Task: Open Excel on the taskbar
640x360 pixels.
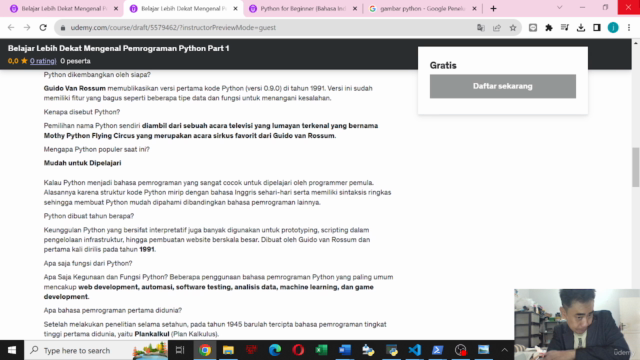Action: click(x=321, y=350)
